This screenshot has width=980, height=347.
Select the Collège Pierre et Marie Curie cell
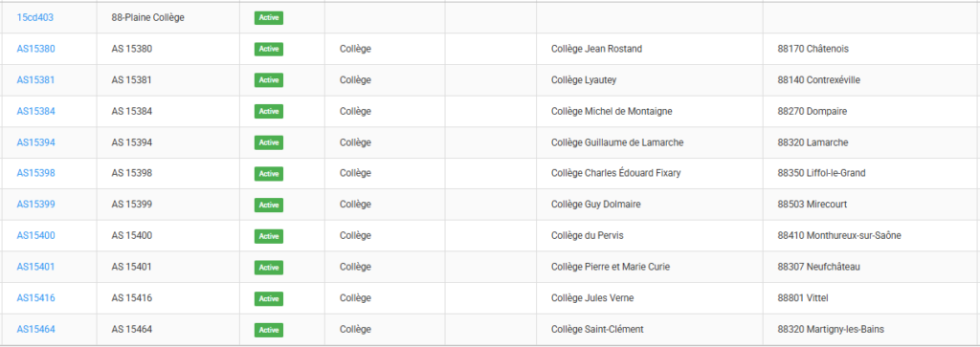pos(650,267)
